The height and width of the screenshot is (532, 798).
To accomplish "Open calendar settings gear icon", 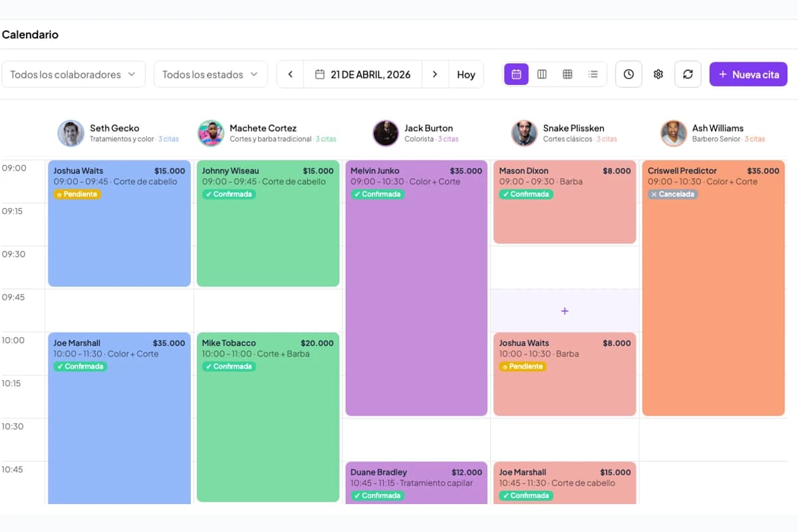I will tap(658, 74).
